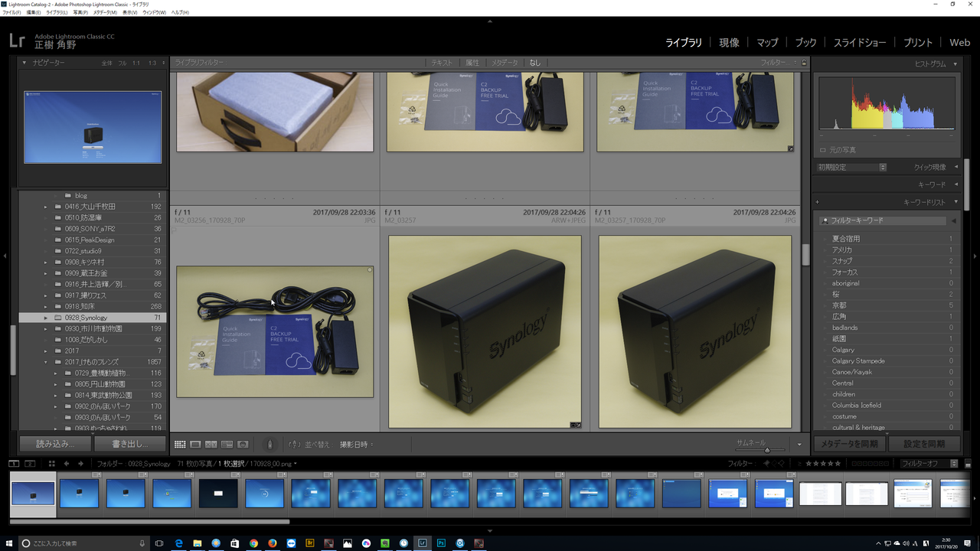Click the filmstrip grid view icon
The image size is (980, 551).
pyautogui.click(x=52, y=464)
